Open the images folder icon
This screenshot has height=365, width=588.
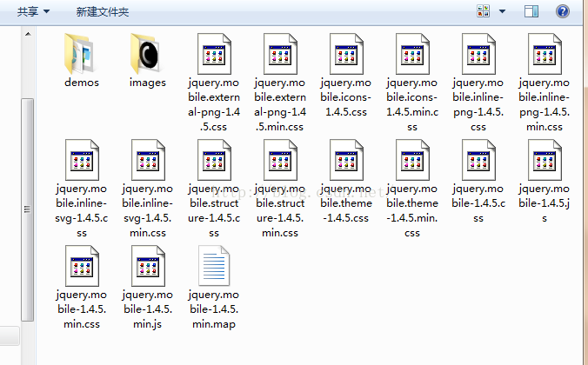click(147, 54)
